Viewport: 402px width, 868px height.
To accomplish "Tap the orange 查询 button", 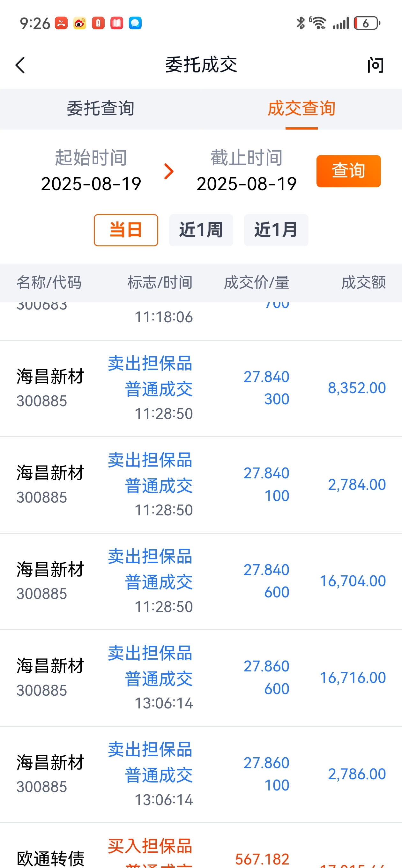I will click(x=348, y=171).
